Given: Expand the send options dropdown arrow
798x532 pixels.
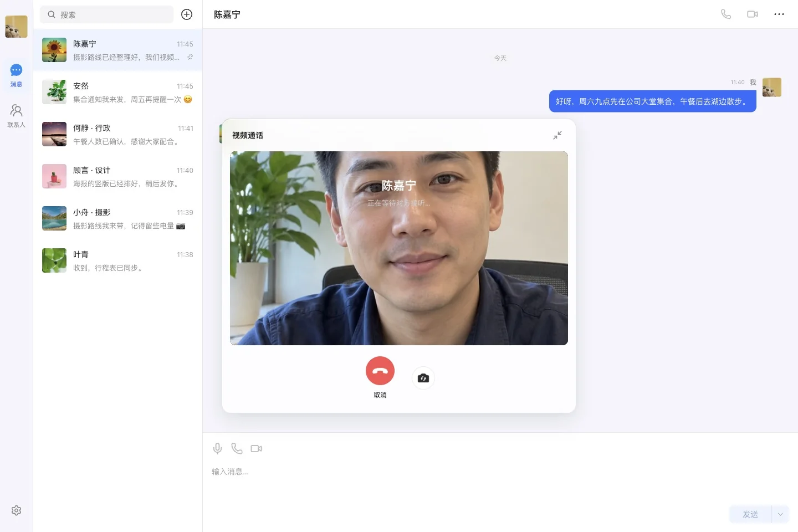Looking at the screenshot, I should 780,514.
